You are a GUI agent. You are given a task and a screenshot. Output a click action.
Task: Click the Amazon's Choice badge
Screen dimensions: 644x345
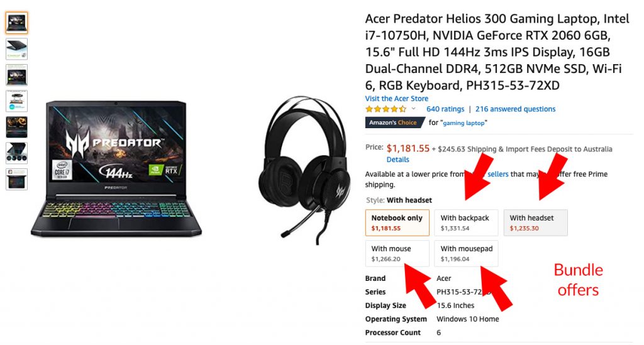pyautogui.click(x=393, y=123)
